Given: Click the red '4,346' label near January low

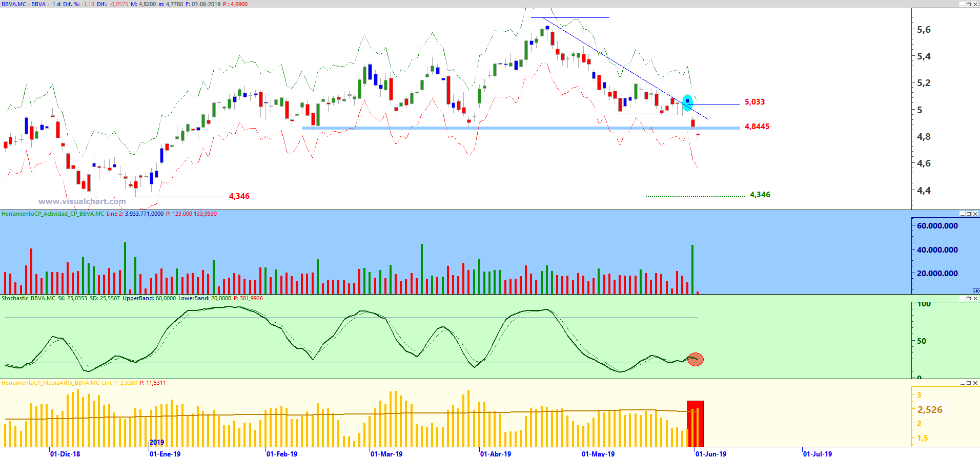Looking at the screenshot, I should coord(239,196).
